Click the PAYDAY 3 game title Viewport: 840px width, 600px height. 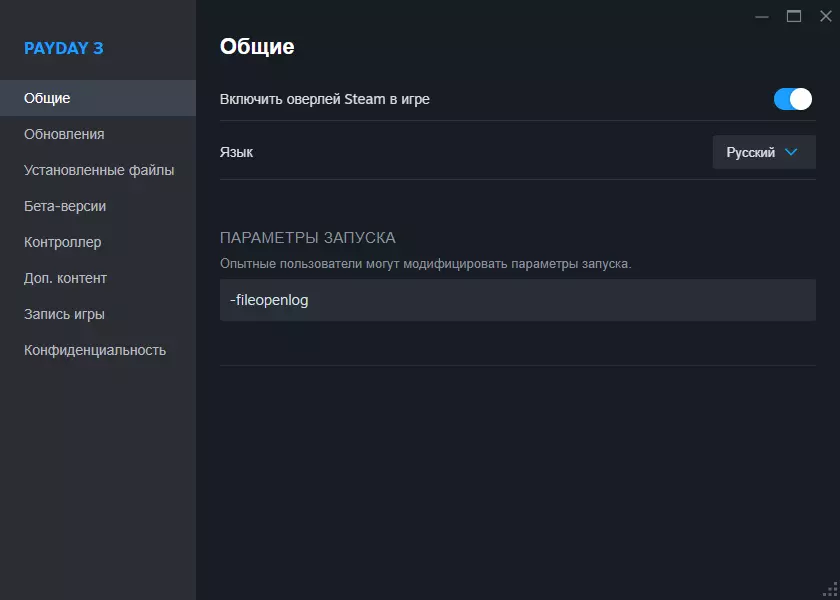click(x=64, y=48)
